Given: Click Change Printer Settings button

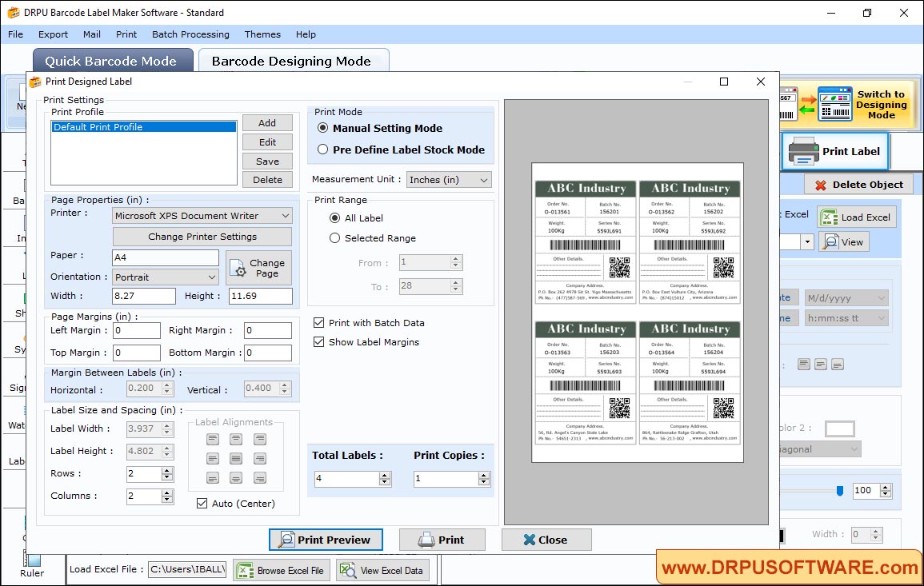Looking at the screenshot, I should coord(202,237).
